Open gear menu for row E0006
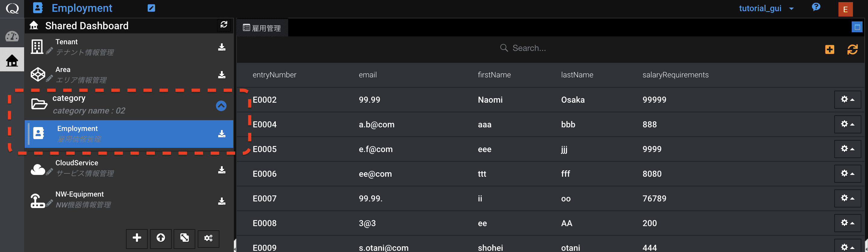Screen dimensions: 868x252 [x=848, y=174]
